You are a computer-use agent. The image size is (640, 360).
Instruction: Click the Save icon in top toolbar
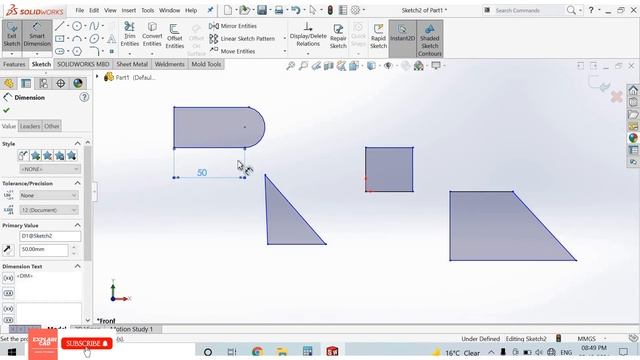262,10
